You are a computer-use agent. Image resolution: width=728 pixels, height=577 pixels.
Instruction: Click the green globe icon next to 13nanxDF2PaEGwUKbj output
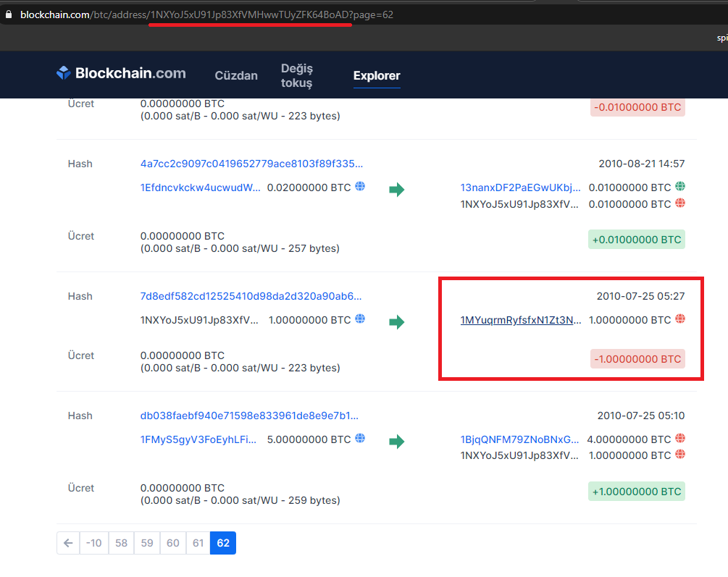coord(680,187)
